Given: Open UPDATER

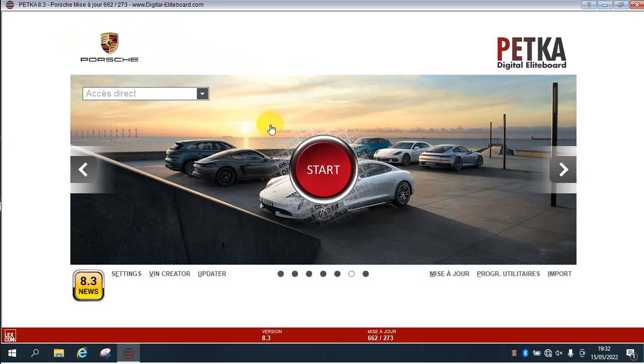Looking at the screenshot, I should [212, 274].
